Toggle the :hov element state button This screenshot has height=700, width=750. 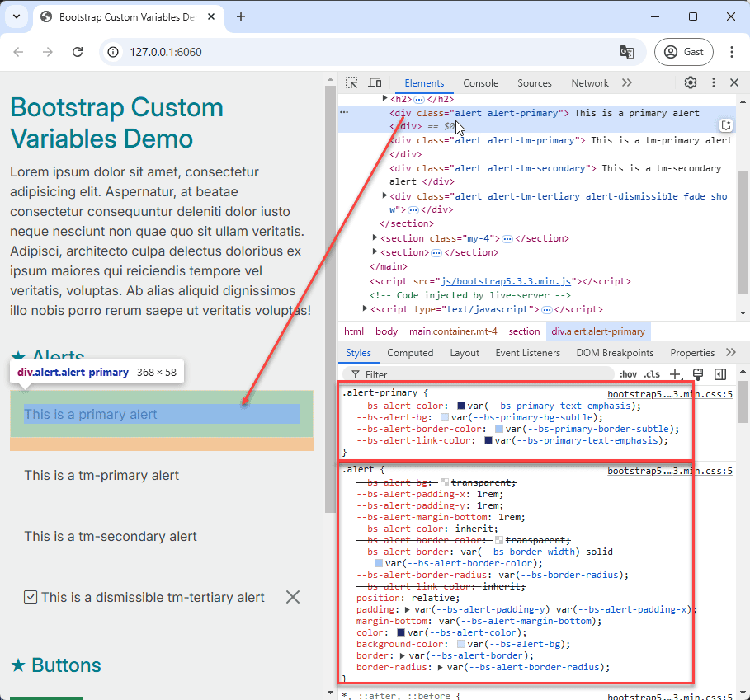628,374
